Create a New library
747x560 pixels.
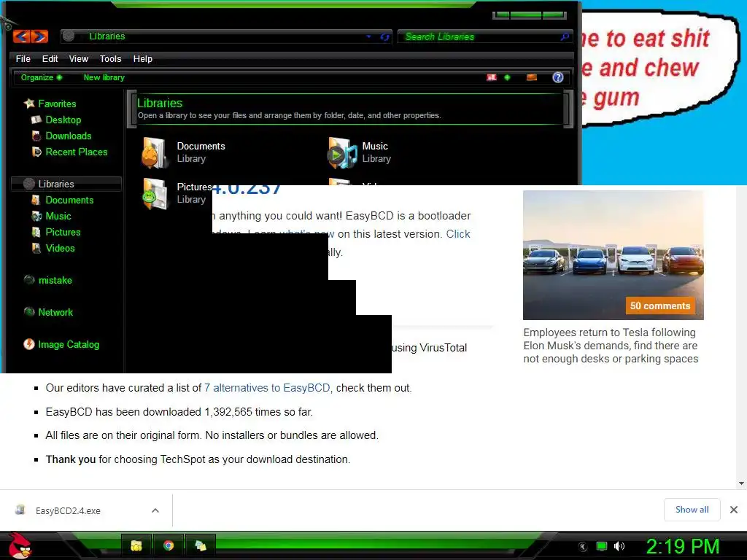(x=104, y=77)
